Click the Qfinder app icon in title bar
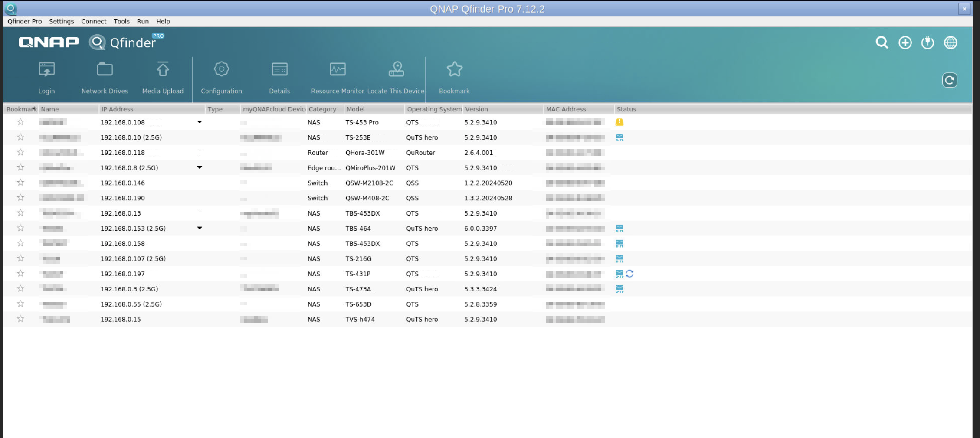The height and width of the screenshot is (438, 980). coord(11,8)
